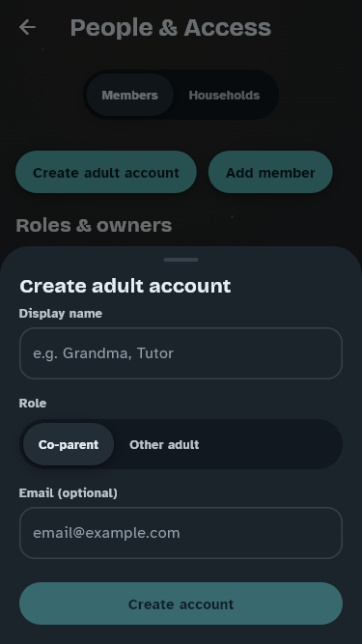Open the Households tab
The image size is (362, 644).
pyautogui.click(x=224, y=95)
